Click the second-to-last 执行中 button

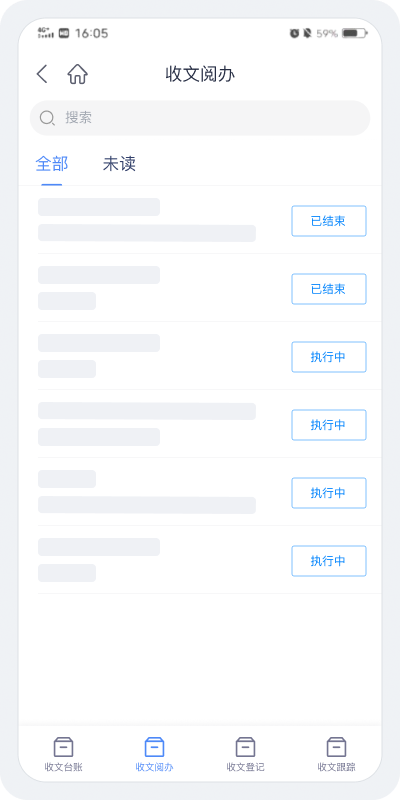click(329, 493)
